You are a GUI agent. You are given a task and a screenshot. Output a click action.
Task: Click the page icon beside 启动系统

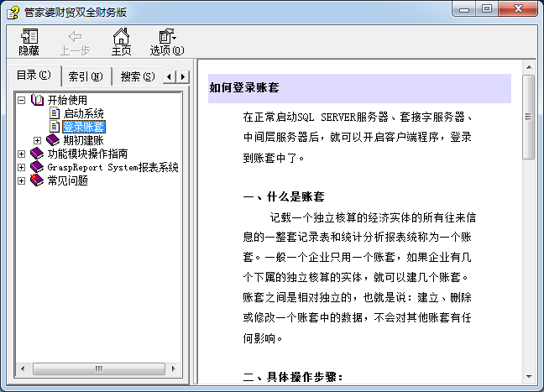click(x=55, y=112)
